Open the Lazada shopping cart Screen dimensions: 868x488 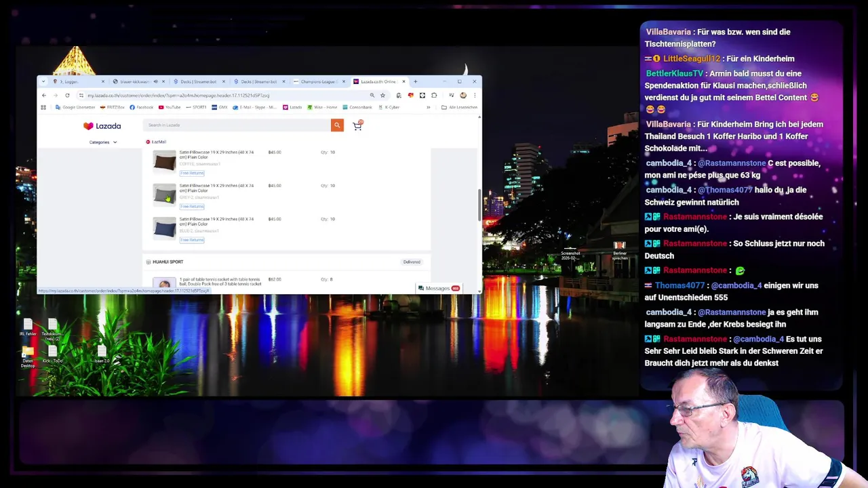tap(357, 125)
